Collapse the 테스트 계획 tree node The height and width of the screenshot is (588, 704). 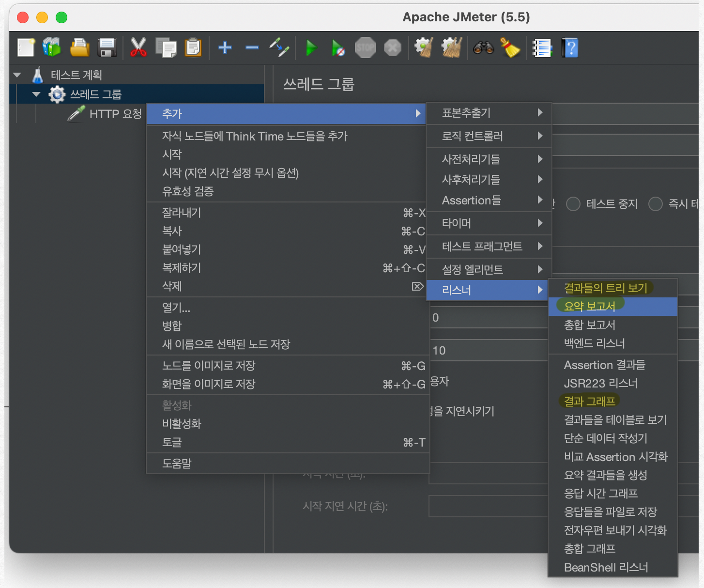(17, 75)
